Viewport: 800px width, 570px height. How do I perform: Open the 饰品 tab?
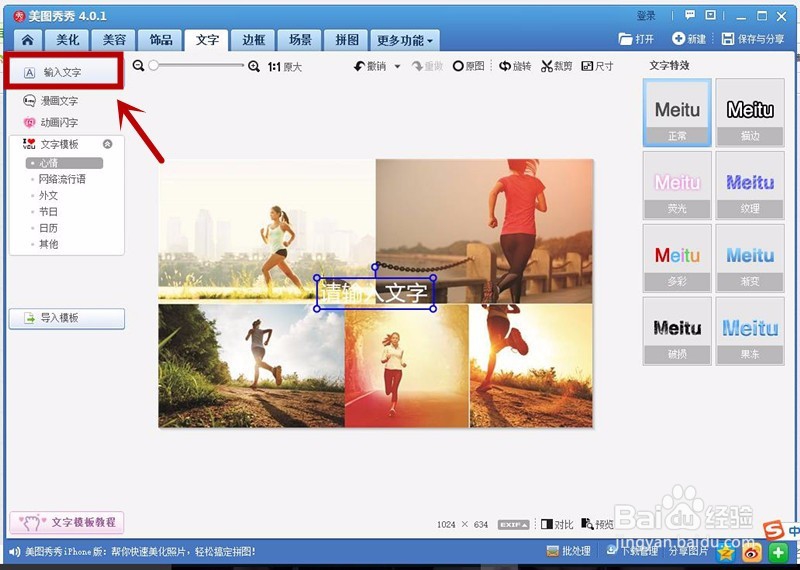(160, 40)
